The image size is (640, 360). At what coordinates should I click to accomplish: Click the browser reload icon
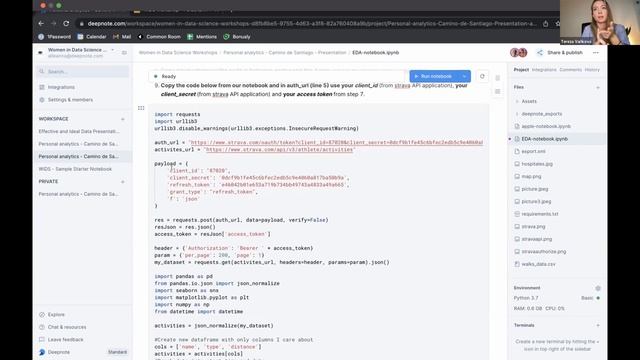tap(66, 24)
